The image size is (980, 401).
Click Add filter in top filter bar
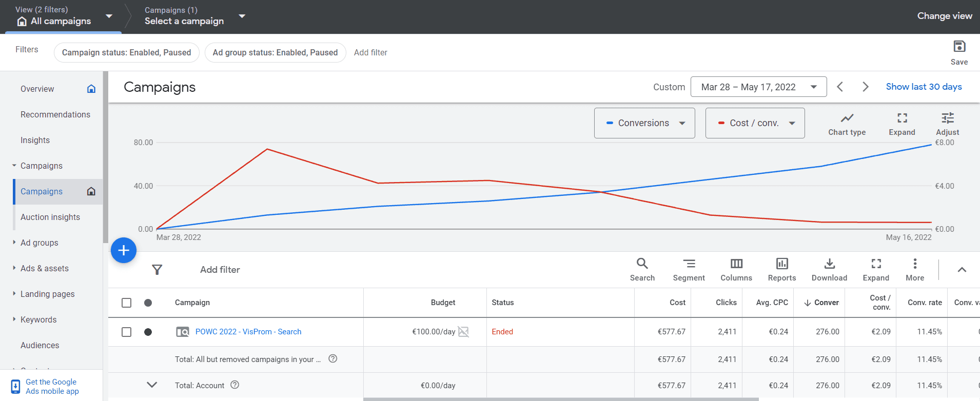click(x=370, y=52)
